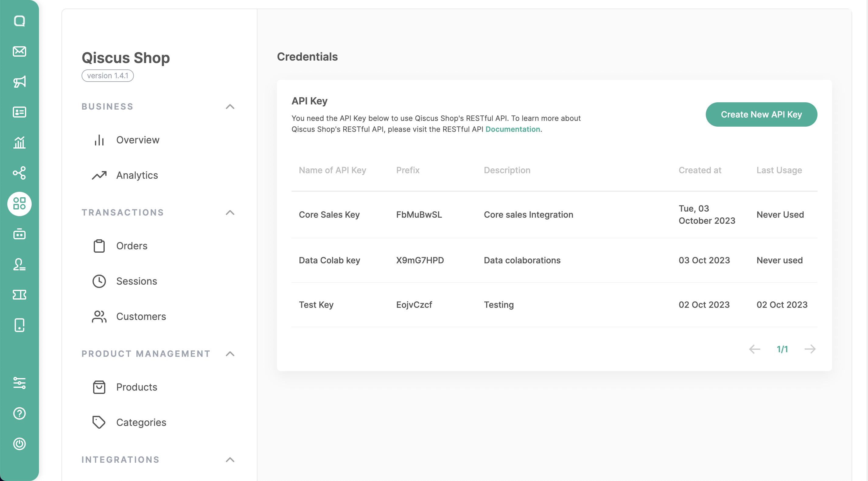Go to the Customers page

(141, 316)
